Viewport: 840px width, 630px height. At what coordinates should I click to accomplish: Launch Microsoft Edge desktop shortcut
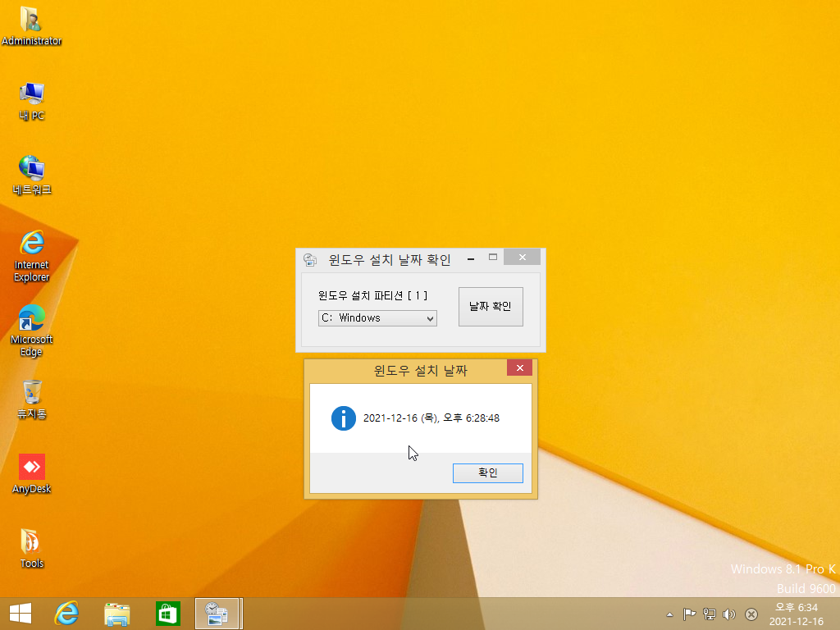31,331
